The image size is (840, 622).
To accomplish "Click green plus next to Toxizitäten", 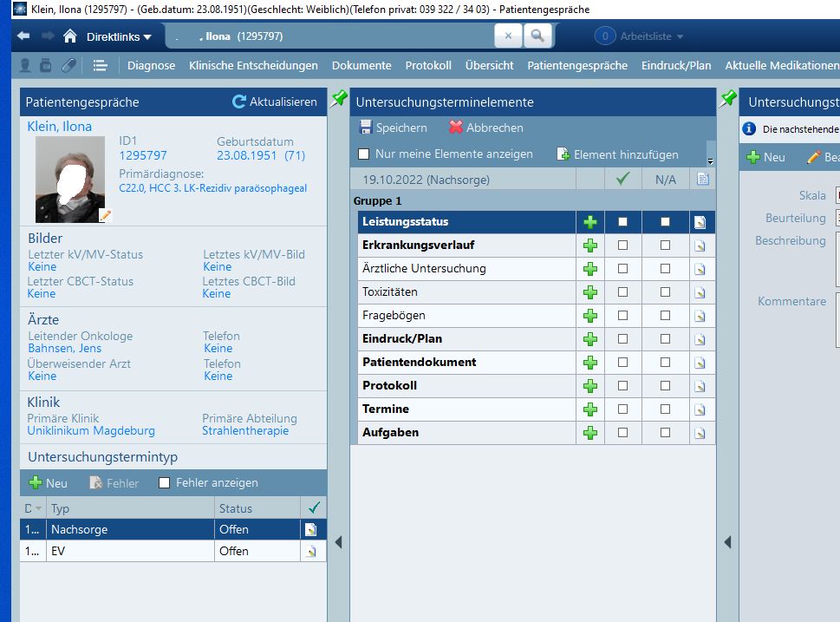I will [x=590, y=292].
